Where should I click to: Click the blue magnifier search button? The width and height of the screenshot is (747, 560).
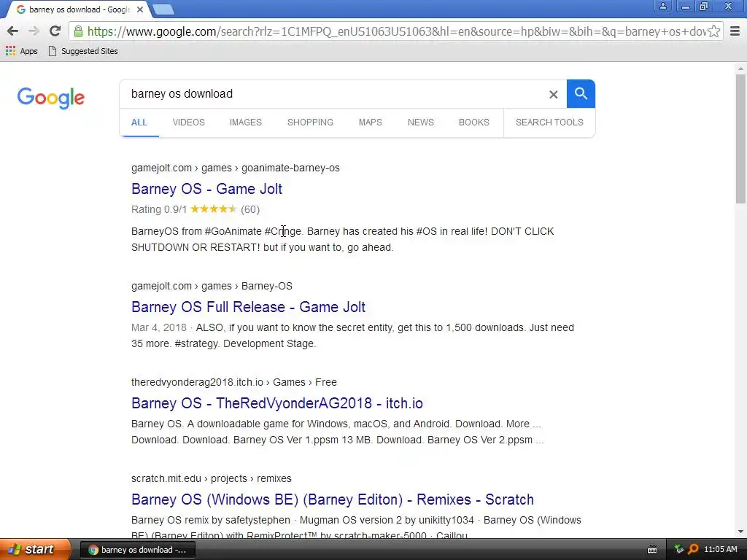pyautogui.click(x=581, y=94)
